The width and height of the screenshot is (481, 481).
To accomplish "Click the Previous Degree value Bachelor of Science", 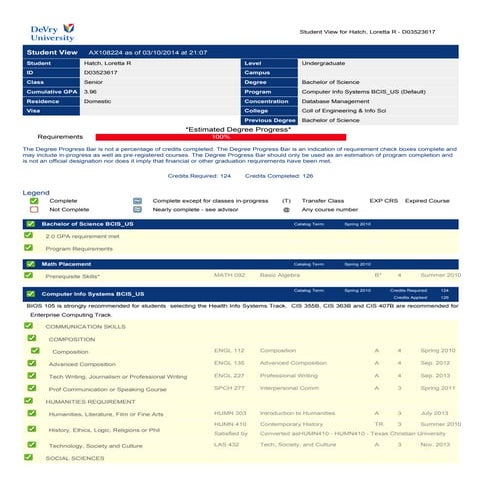I will tap(330, 120).
